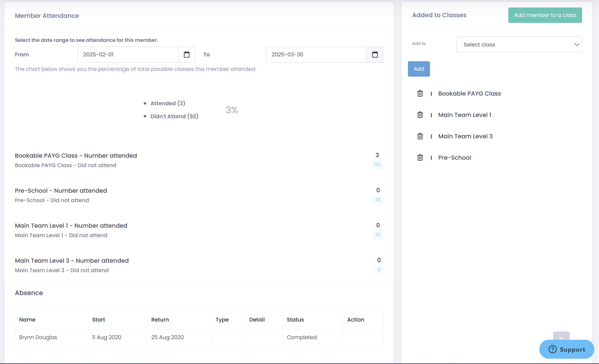Click the blue Add button
Image resolution: width=599 pixels, height=364 pixels.
tap(419, 69)
